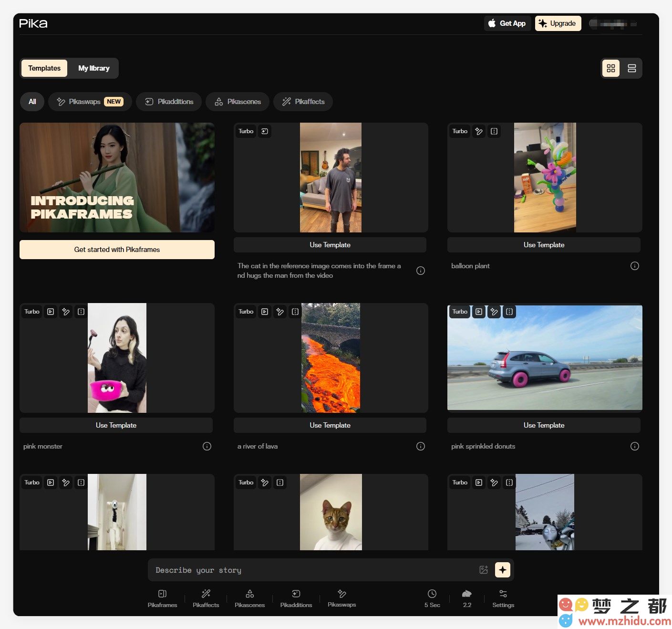Click Pikadditions icon on man video card
This screenshot has width=672, height=629.
(x=265, y=131)
